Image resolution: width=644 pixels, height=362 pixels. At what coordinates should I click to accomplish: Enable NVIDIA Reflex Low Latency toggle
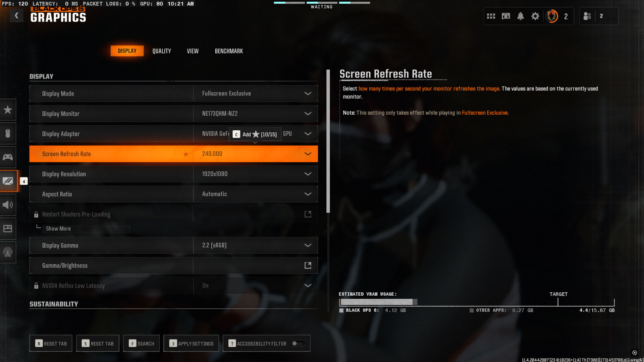(x=308, y=286)
